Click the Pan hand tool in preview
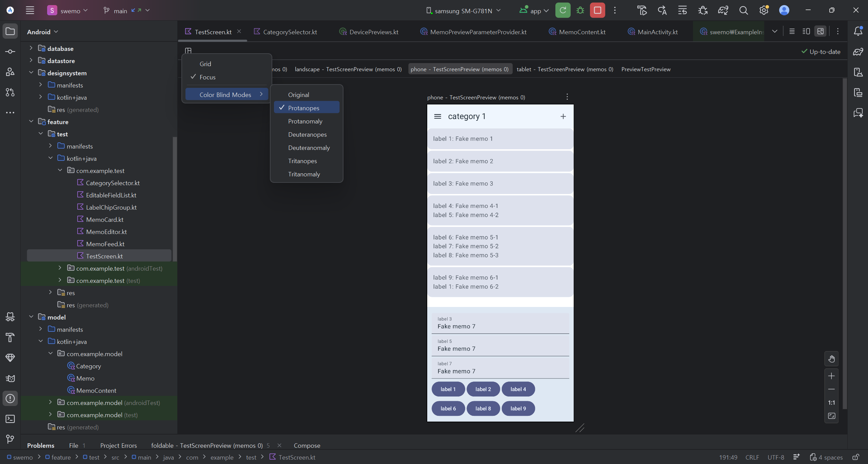 click(x=831, y=359)
